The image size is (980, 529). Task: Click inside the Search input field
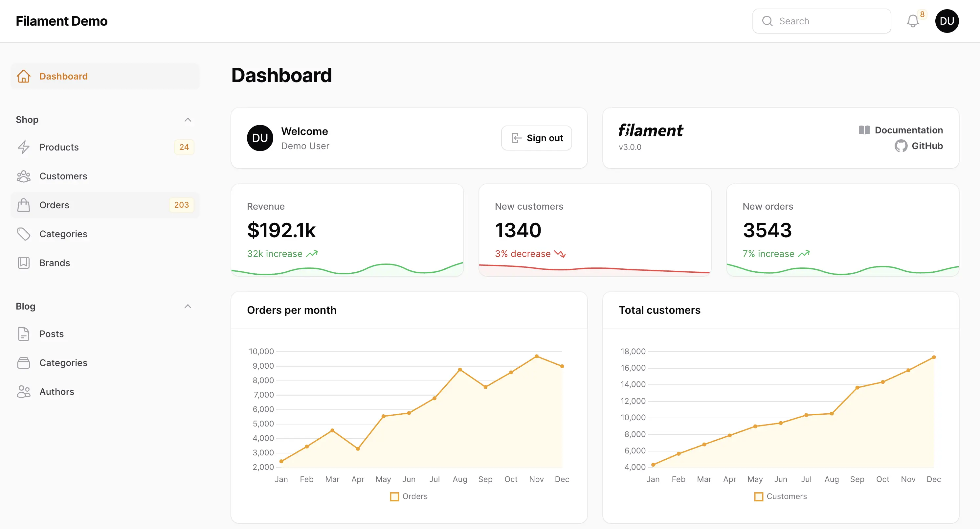822,21
